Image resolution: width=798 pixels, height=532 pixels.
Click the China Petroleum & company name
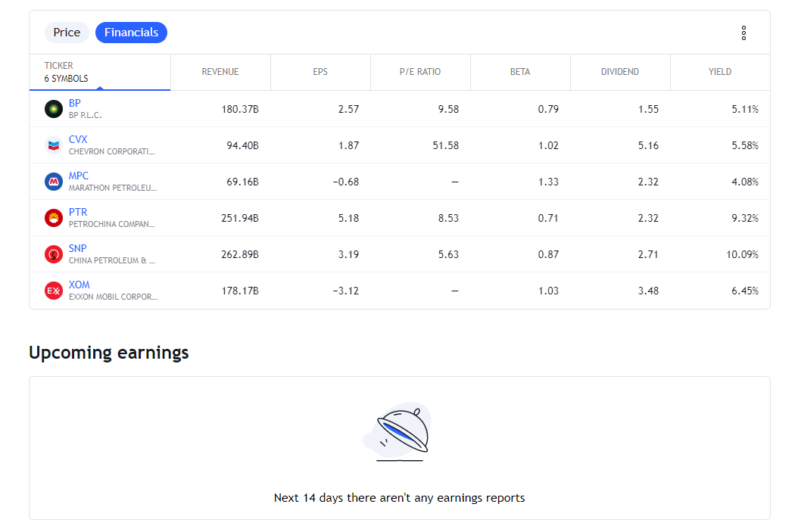tap(112, 261)
